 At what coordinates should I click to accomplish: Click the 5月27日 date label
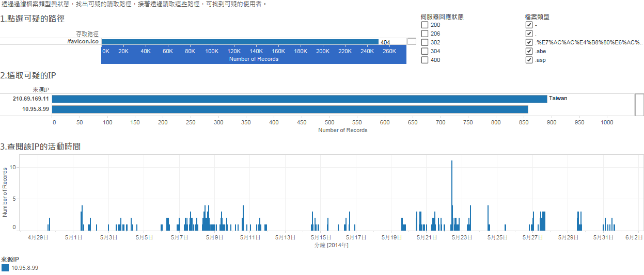(533, 237)
